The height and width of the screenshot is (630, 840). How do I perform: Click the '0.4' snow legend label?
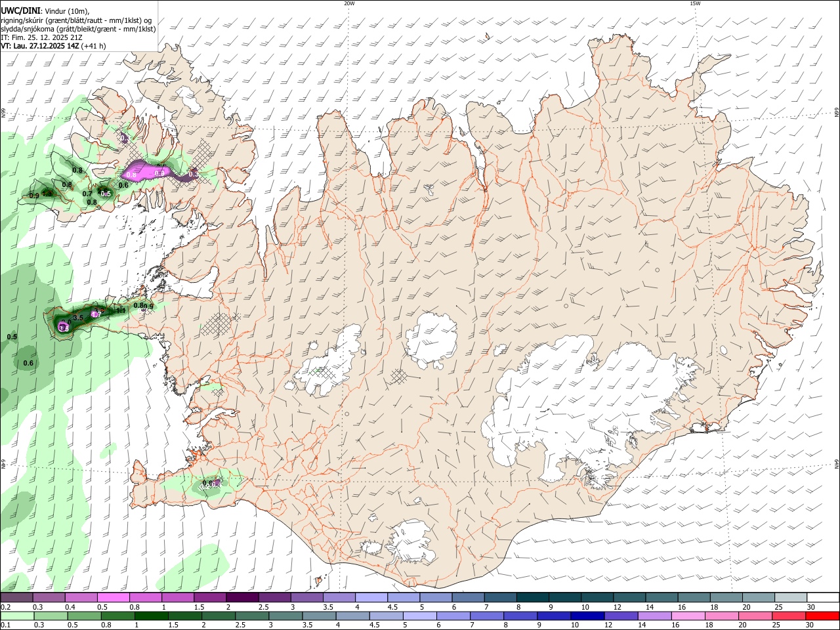70,607
